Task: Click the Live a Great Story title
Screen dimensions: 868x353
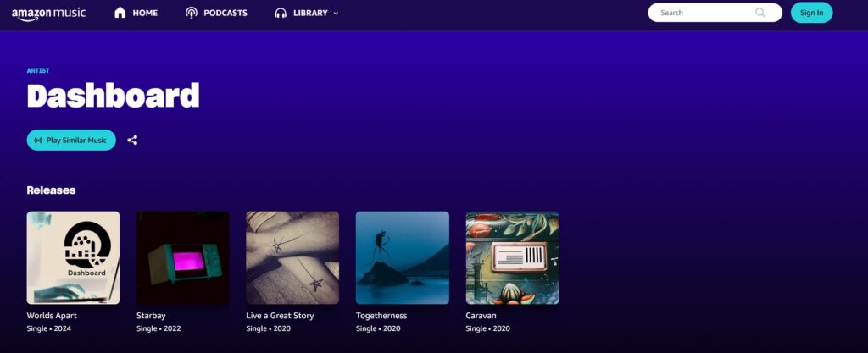Action: coord(280,316)
